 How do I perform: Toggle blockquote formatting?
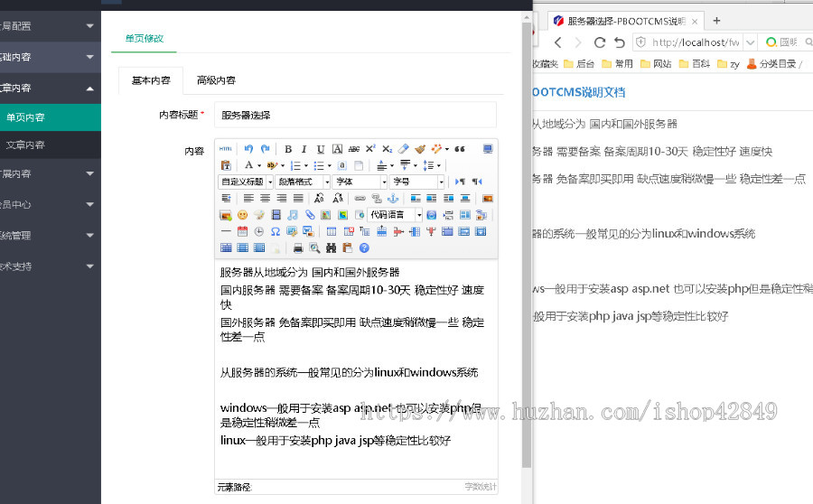[x=460, y=149]
